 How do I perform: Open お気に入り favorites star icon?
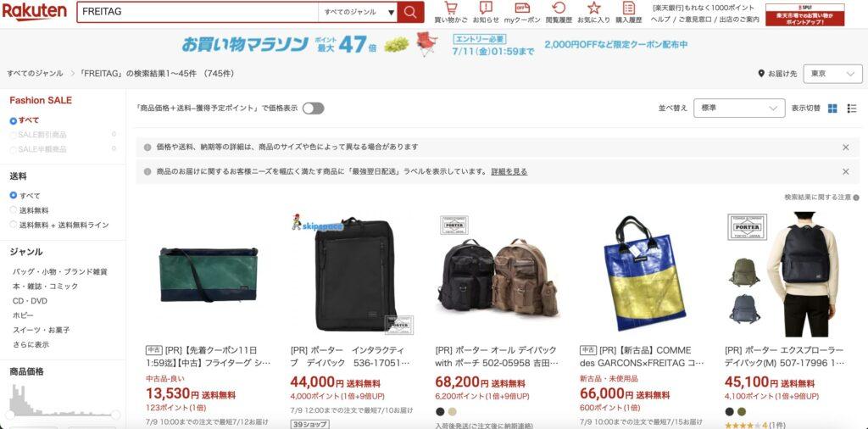click(594, 8)
